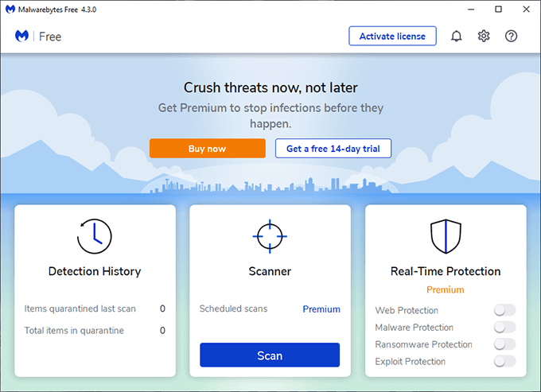This screenshot has height=392, width=541.
Task: Click the notifications bell icon
Action: [x=457, y=37]
